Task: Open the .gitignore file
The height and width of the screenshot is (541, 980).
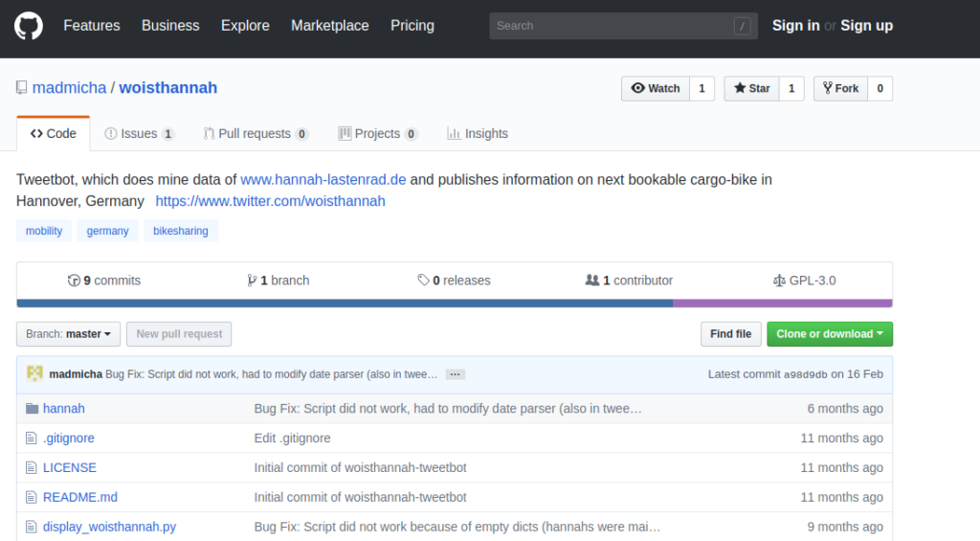Action: [x=69, y=438]
